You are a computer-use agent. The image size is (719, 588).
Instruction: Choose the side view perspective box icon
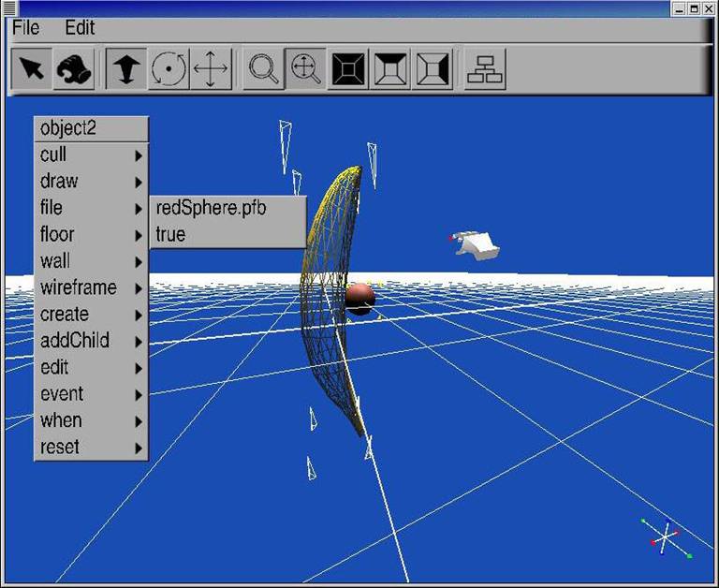[x=433, y=68]
